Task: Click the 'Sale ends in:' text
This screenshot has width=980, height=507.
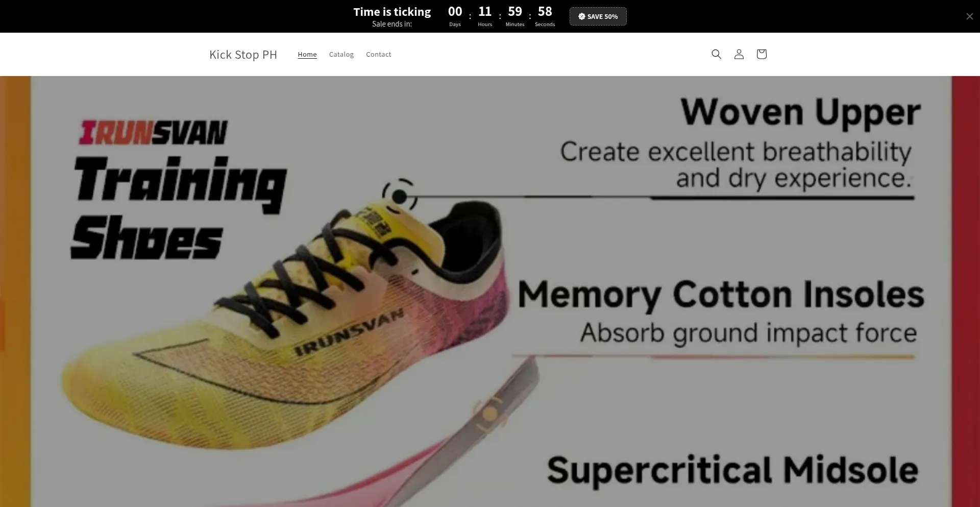Action: coord(392,24)
